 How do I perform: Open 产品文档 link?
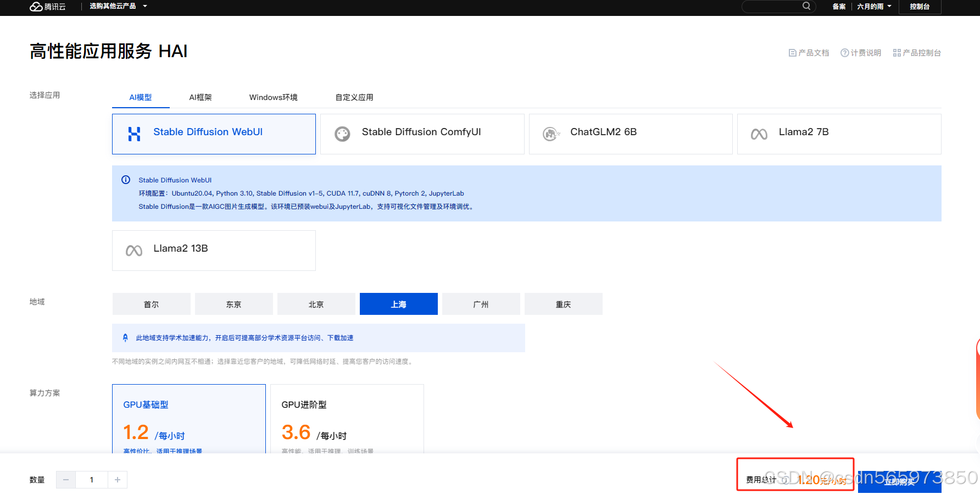[x=809, y=53]
